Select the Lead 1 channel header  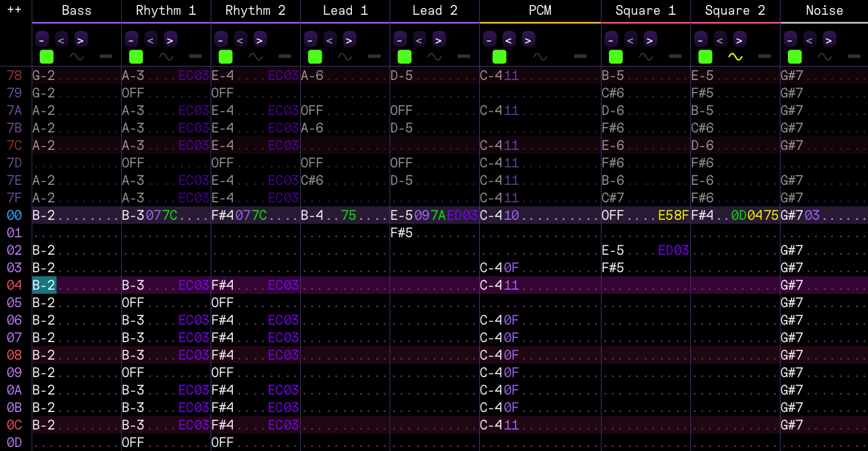pyautogui.click(x=345, y=10)
